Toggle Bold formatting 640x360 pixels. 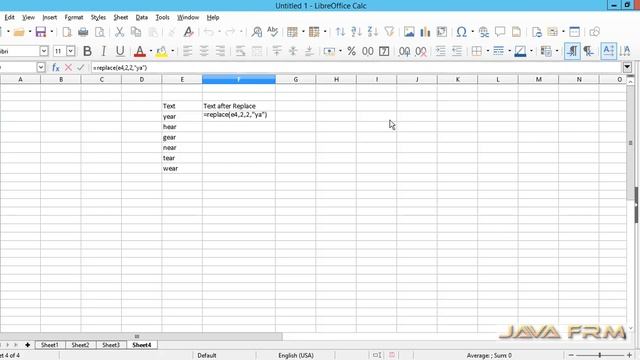tap(87, 51)
